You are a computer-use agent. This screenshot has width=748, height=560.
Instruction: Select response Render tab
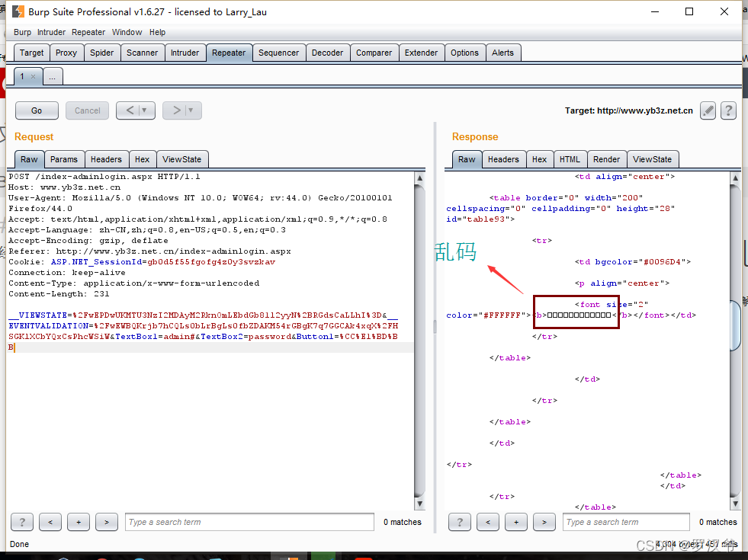coord(606,160)
